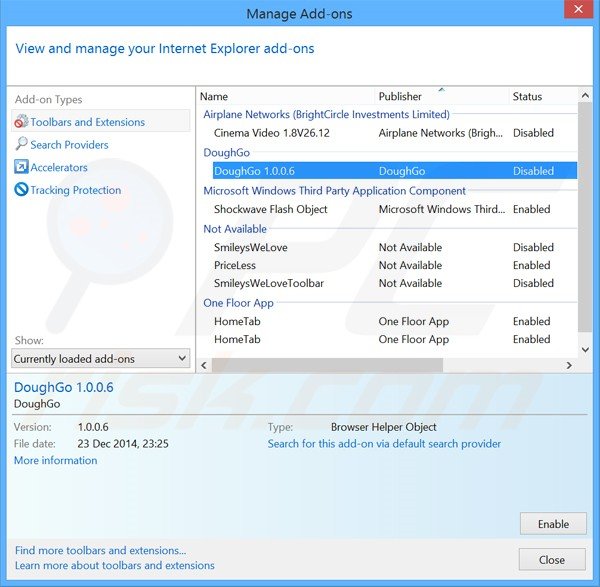Click Disabled status of SmileysWeLoveToolbar
Screen dimensions: 600x587
533,283
